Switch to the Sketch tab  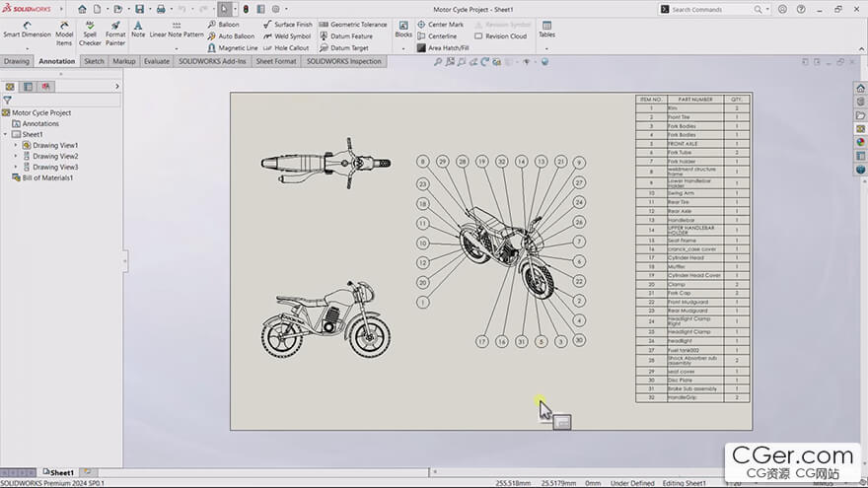coord(94,61)
